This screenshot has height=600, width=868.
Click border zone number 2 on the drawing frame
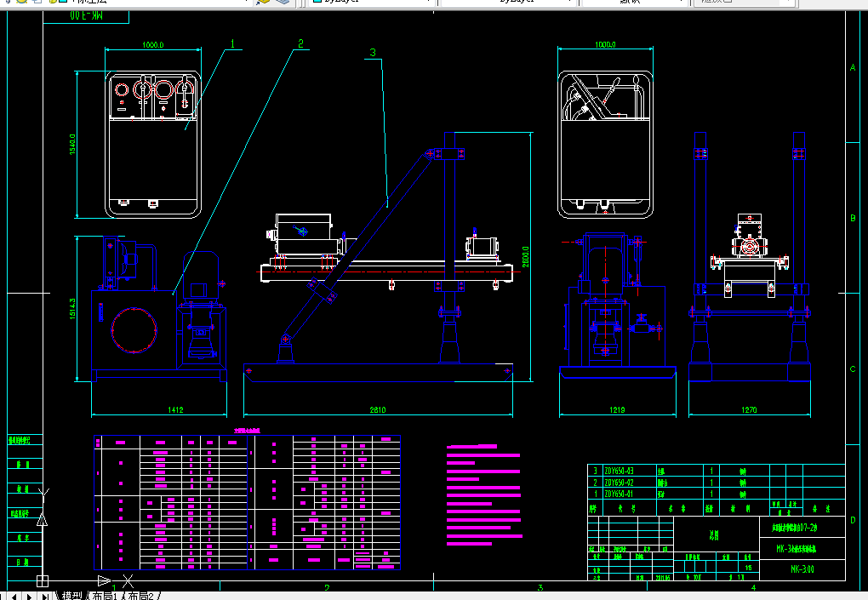click(x=327, y=588)
